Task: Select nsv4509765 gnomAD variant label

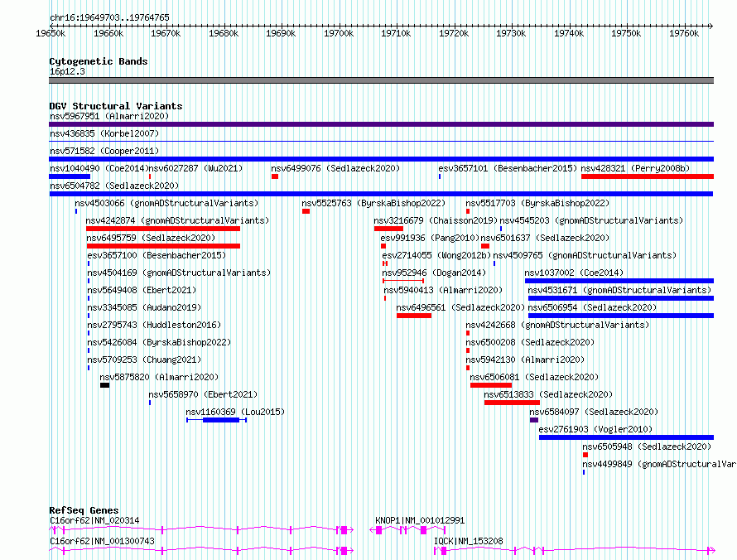Action: click(x=585, y=255)
